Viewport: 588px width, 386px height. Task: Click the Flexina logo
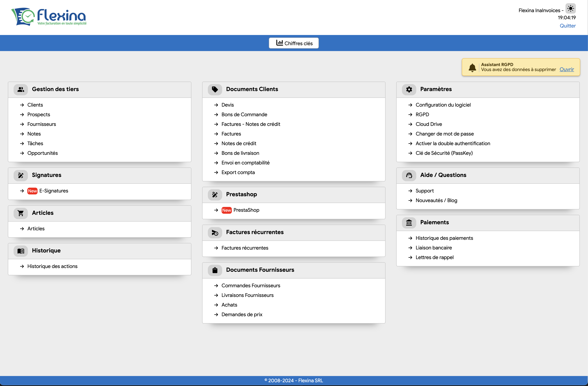[49, 17]
